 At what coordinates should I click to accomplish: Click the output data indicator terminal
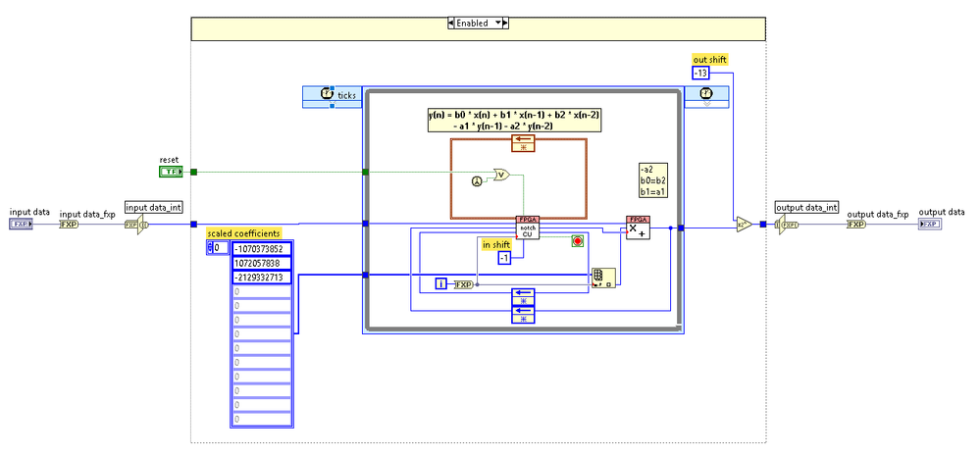click(x=929, y=224)
